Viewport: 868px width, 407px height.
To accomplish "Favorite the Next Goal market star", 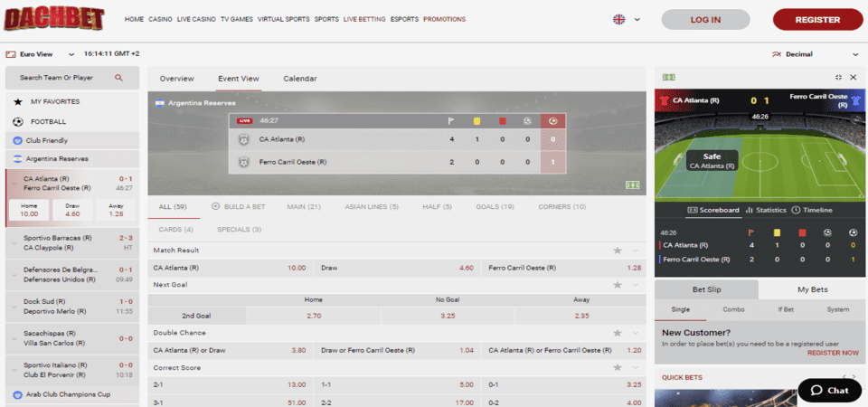I will coord(618,285).
